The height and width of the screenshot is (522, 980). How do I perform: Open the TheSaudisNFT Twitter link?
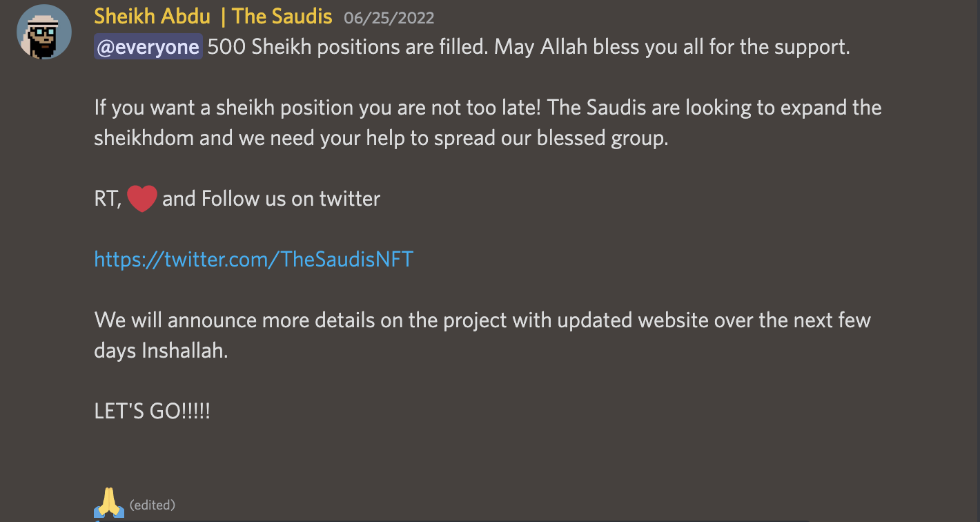[x=253, y=260]
